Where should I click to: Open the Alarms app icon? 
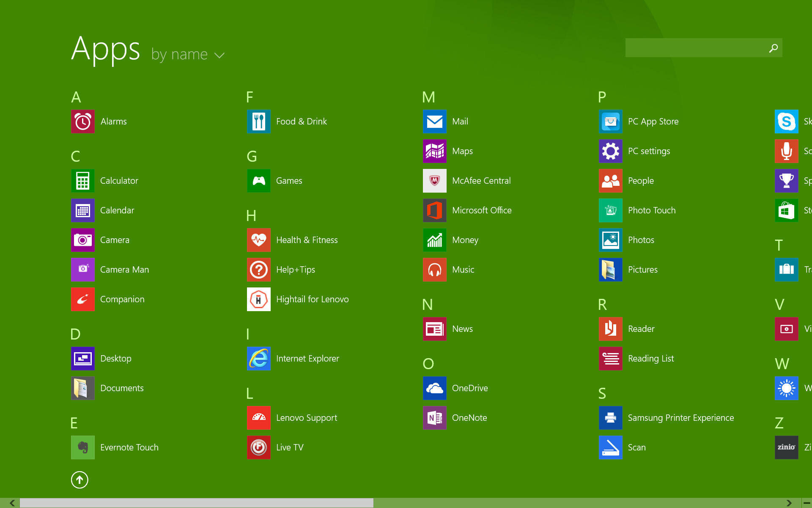[x=82, y=121]
